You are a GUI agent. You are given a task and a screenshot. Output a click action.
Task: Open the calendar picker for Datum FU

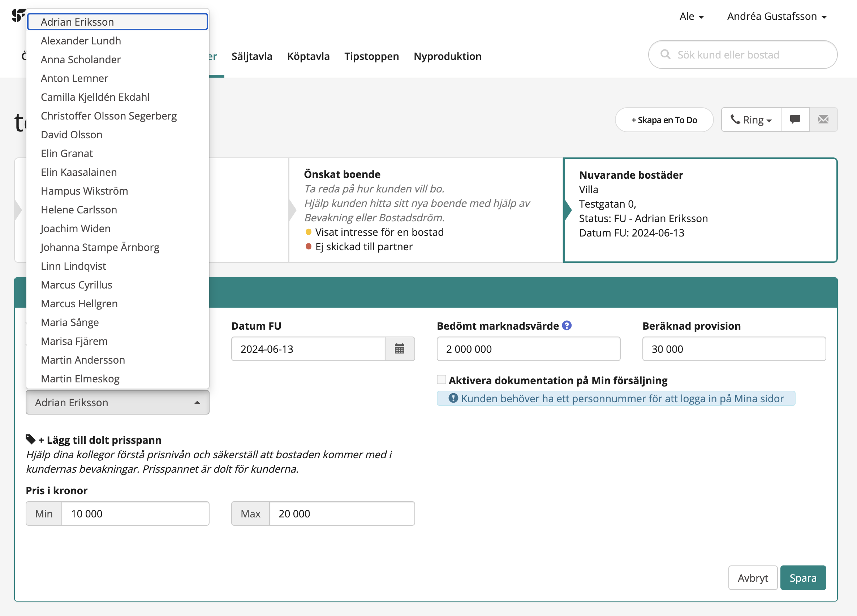pyautogui.click(x=399, y=348)
